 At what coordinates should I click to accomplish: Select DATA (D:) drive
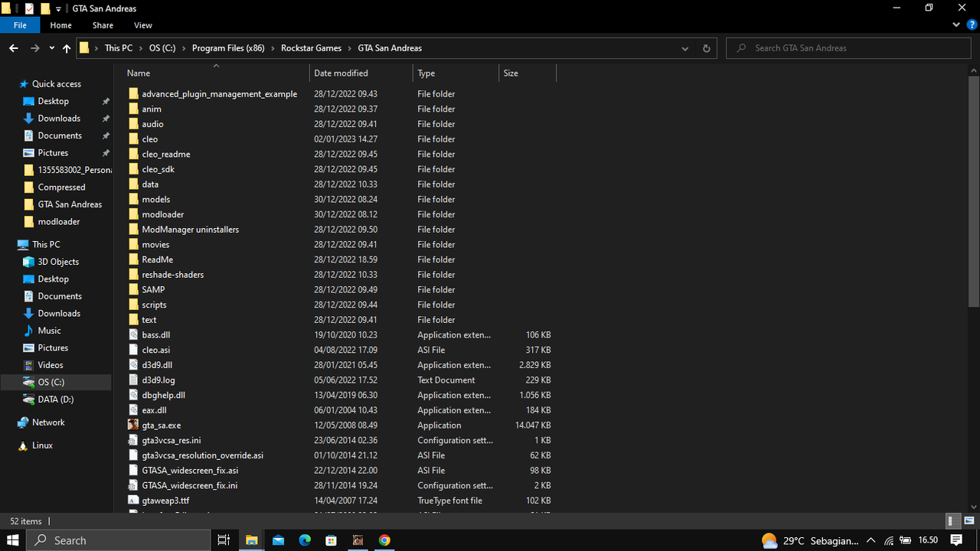pos(55,399)
